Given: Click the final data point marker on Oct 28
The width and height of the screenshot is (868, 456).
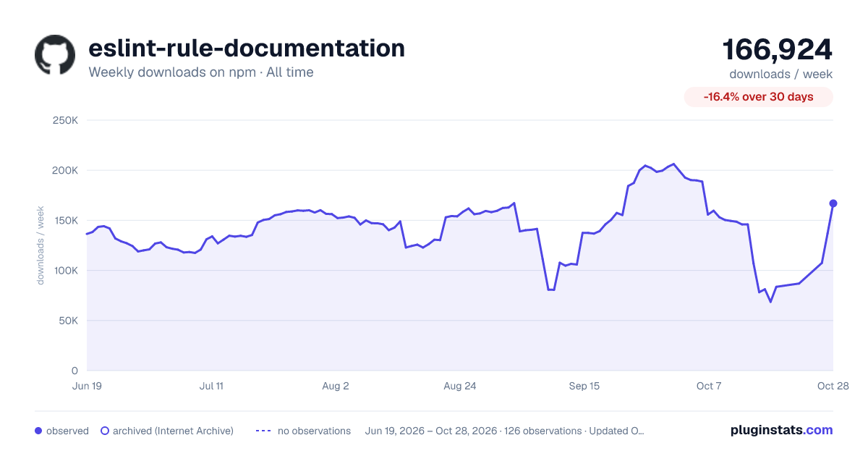Looking at the screenshot, I should pyautogui.click(x=833, y=203).
